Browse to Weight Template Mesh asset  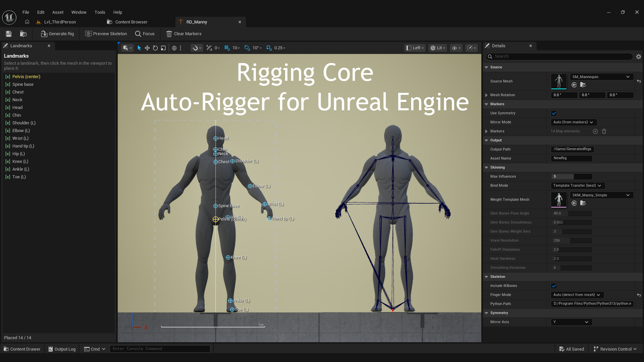point(583,203)
